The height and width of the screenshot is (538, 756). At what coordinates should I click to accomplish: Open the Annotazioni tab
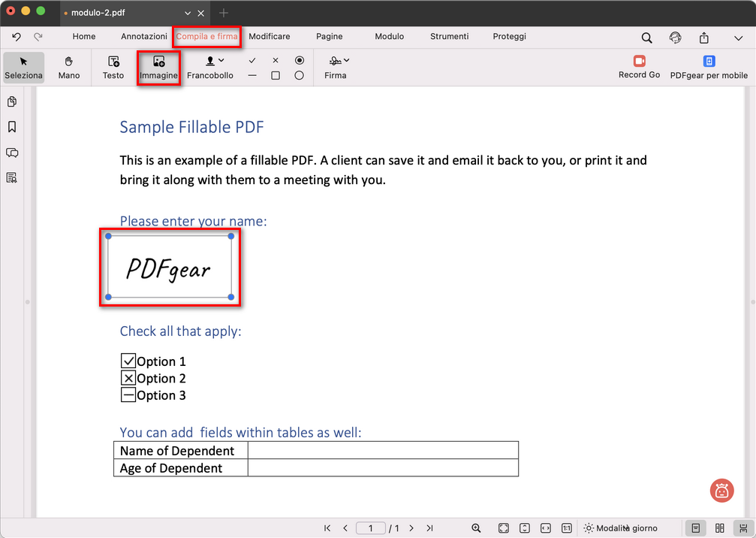pyautogui.click(x=143, y=36)
